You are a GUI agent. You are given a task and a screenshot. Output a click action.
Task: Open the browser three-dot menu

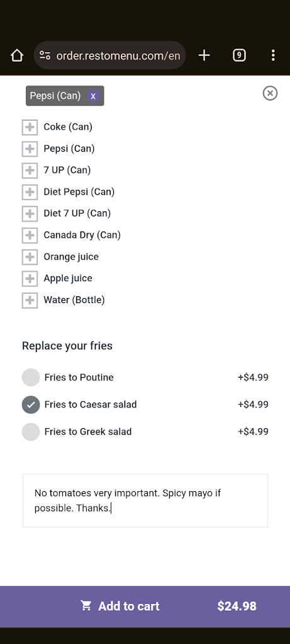pyautogui.click(x=273, y=55)
